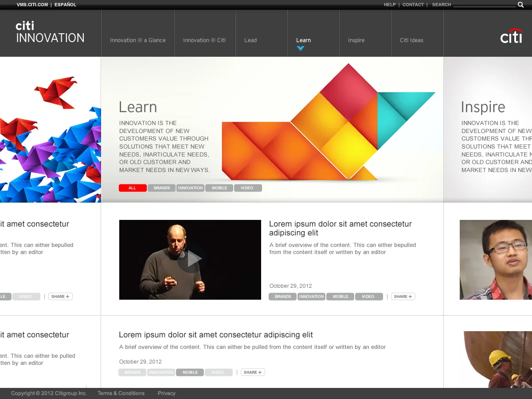This screenshot has width=532, height=399.
Task: Filter Learn banner by VIDEO
Action: tap(248, 188)
